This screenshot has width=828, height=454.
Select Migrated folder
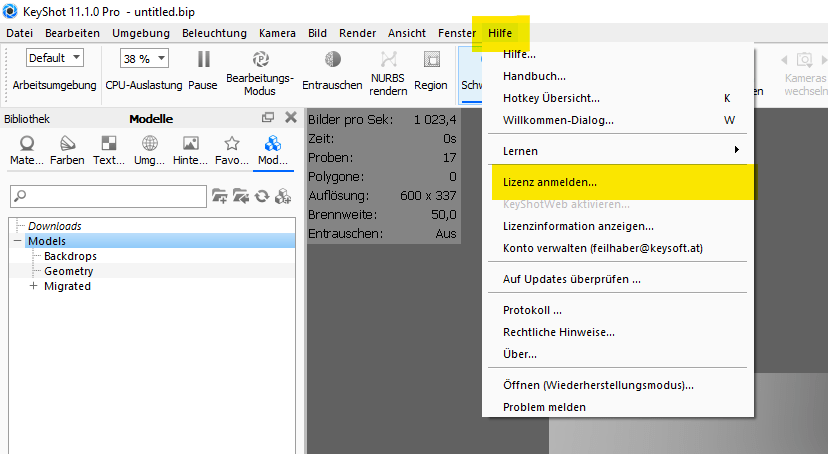pos(68,286)
